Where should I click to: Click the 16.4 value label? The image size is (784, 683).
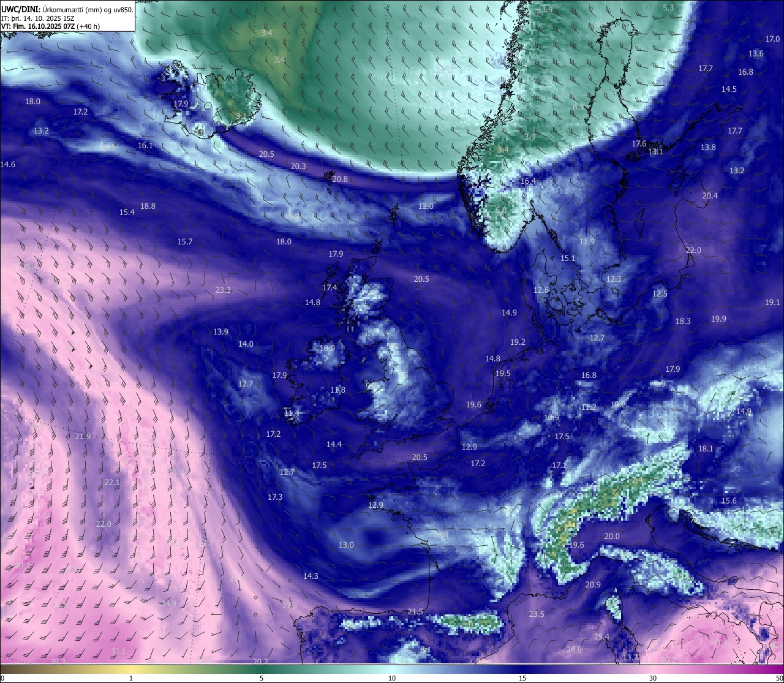coord(527,181)
